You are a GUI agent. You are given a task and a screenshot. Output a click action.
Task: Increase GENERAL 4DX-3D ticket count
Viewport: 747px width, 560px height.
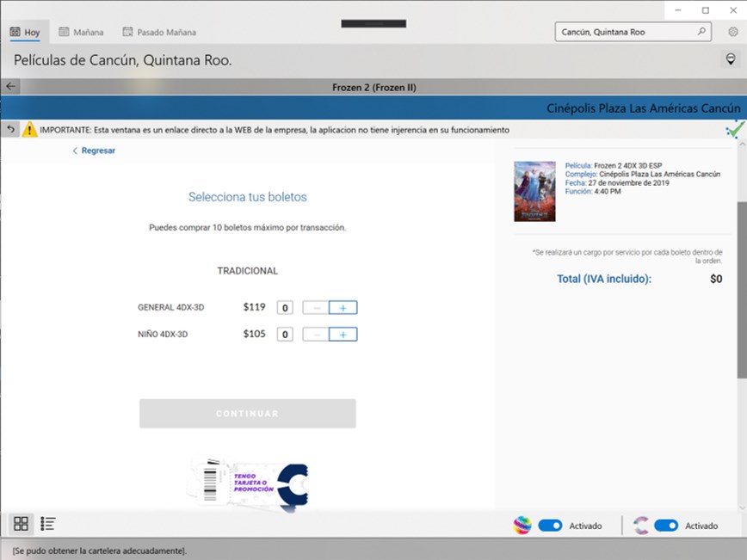pos(343,308)
